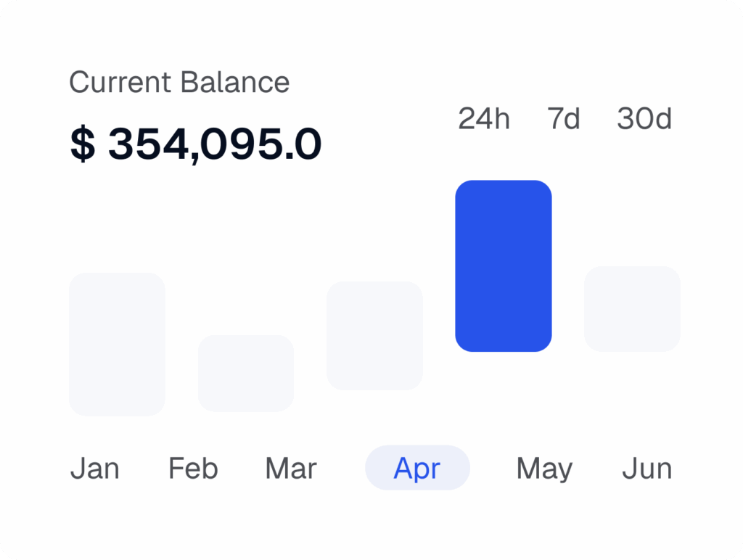This screenshot has height=560, width=743.
Task: Click the blue highlighted chart bar
Action: pyautogui.click(x=503, y=265)
